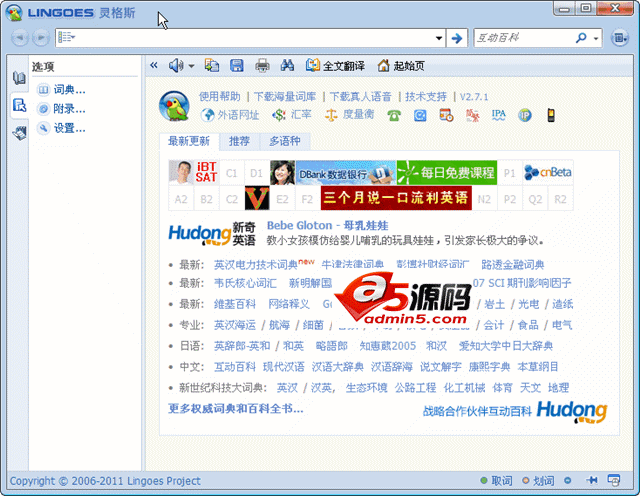This screenshot has height=496, width=640.
Task: Open 韦氏核心词汇 link
Action: coord(245,283)
